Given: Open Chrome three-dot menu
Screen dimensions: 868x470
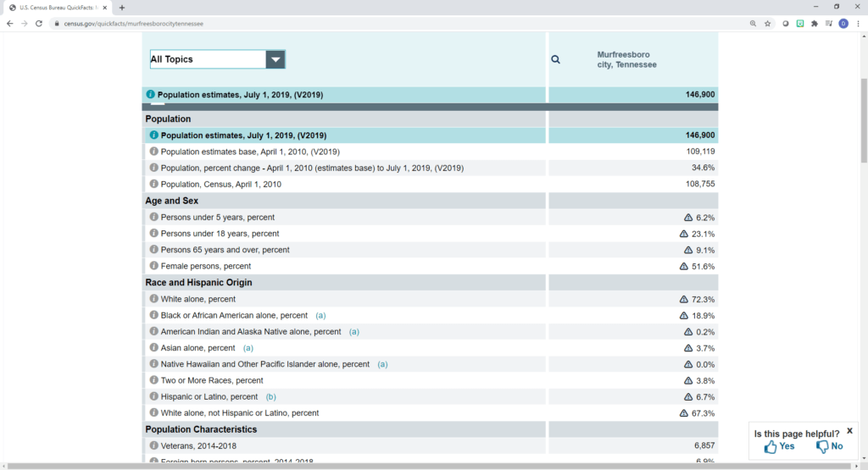Looking at the screenshot, I should 858,24.
